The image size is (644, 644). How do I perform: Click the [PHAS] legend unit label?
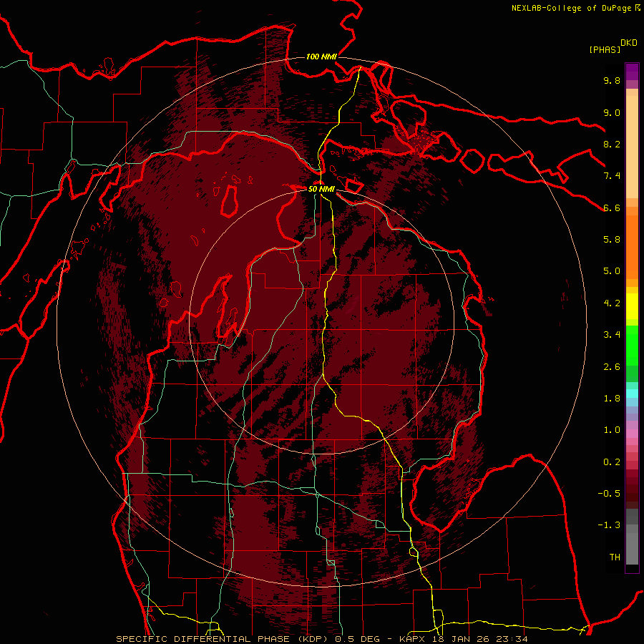tap(605, 49)
